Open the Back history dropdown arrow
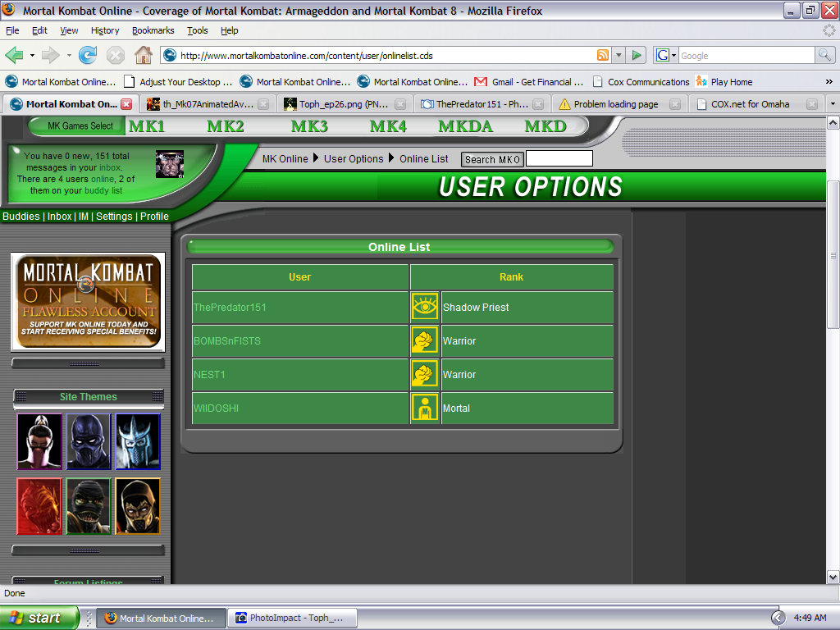This screenshot has height=630, width=840. point(32,55)
